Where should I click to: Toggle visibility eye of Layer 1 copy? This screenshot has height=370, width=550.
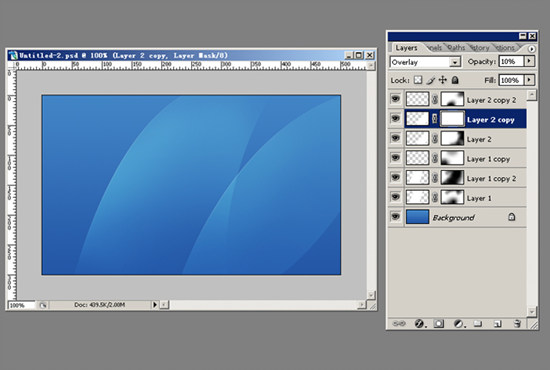(396, 157)
